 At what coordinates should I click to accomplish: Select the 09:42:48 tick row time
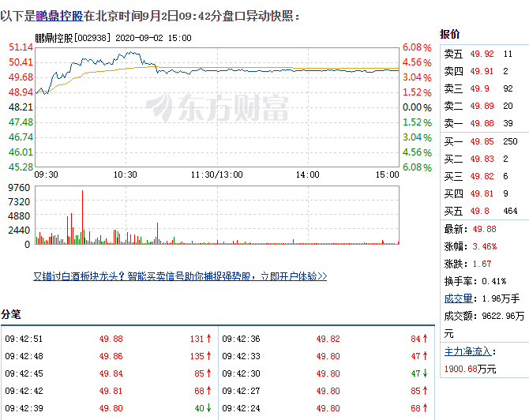(x=24, y=356)
